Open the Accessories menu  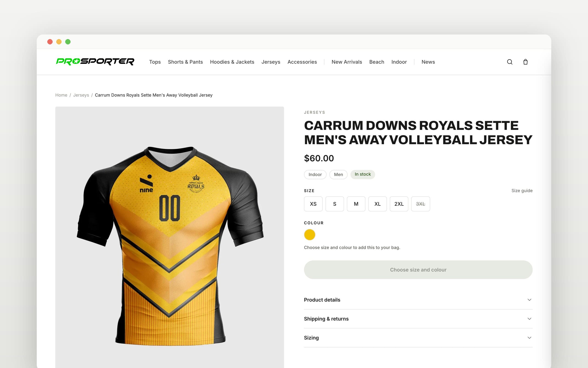(x=302, y=62)
